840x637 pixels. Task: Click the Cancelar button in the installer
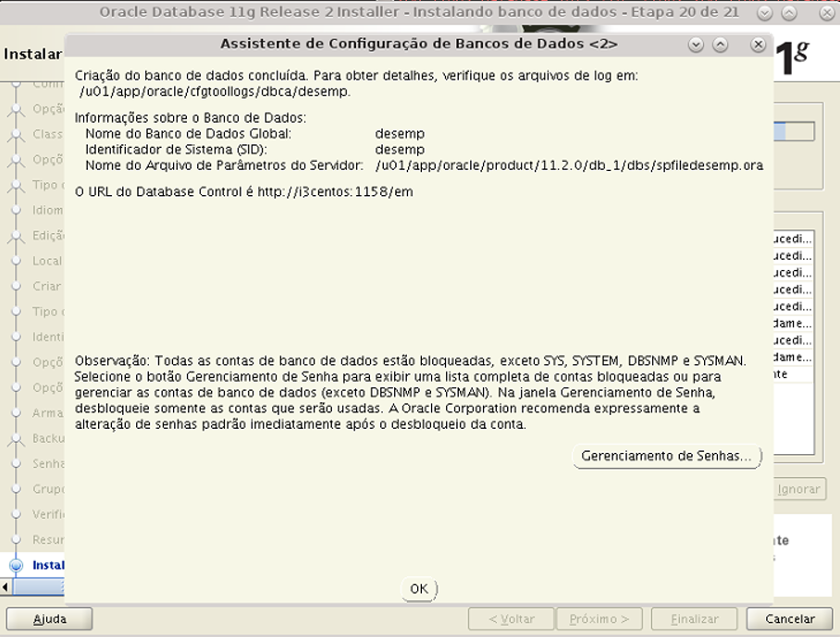coord(790,619)
